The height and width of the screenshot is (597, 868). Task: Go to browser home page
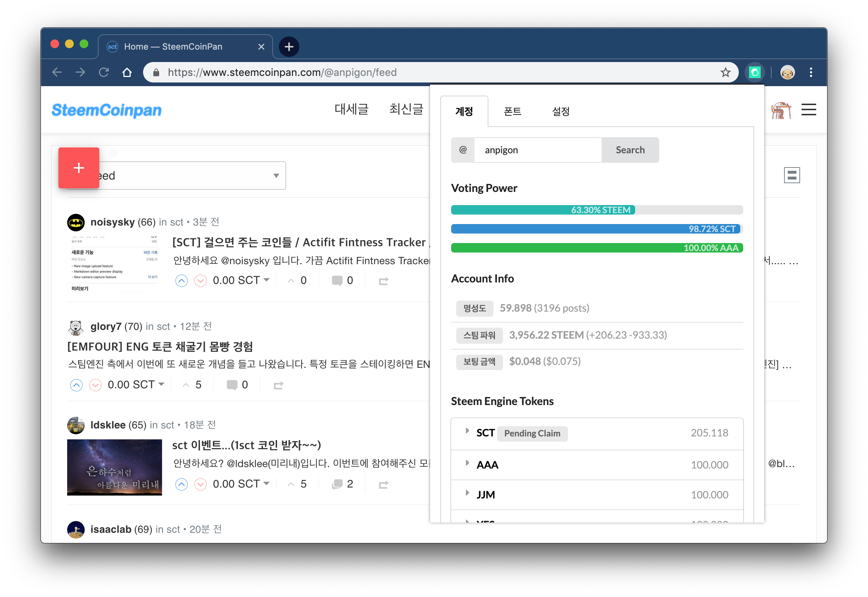(x=127, y=72)
